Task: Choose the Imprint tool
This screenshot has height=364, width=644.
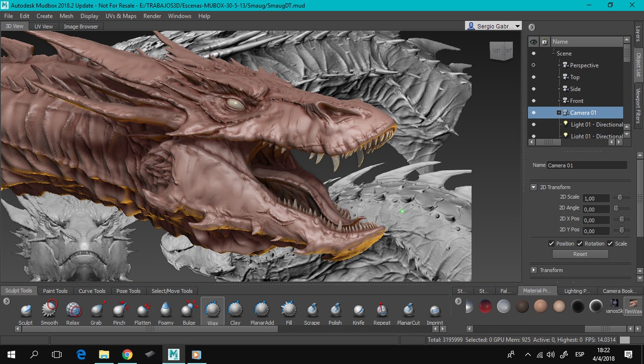Action: [x=435, y=312]
